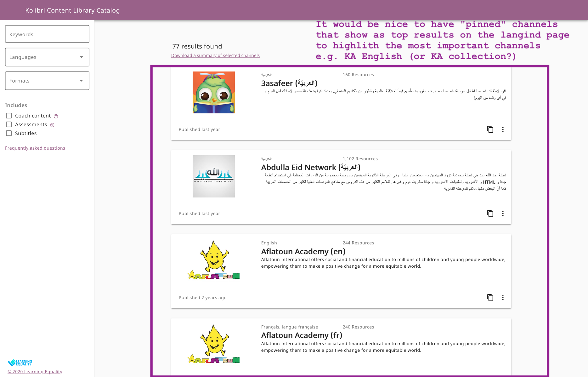Click the Kolibri Content Library Catalog title
The image size is (588, 377).
72,10
